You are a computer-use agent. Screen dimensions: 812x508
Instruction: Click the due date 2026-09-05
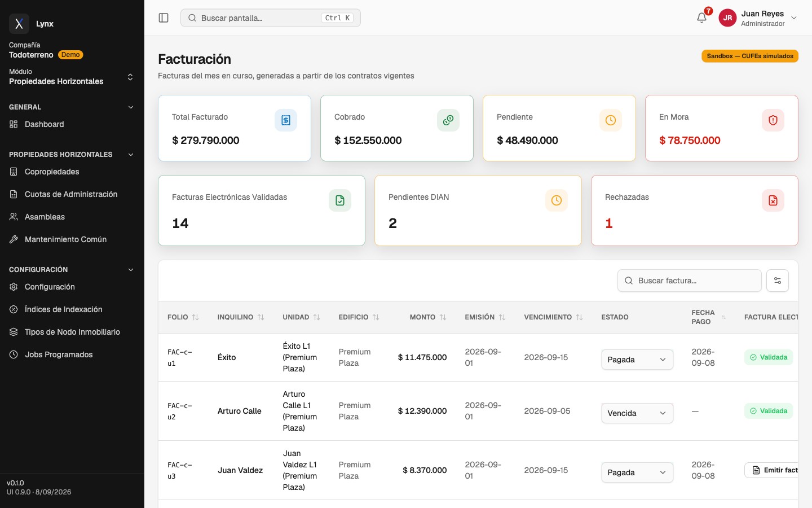click(x=547, y=411)
